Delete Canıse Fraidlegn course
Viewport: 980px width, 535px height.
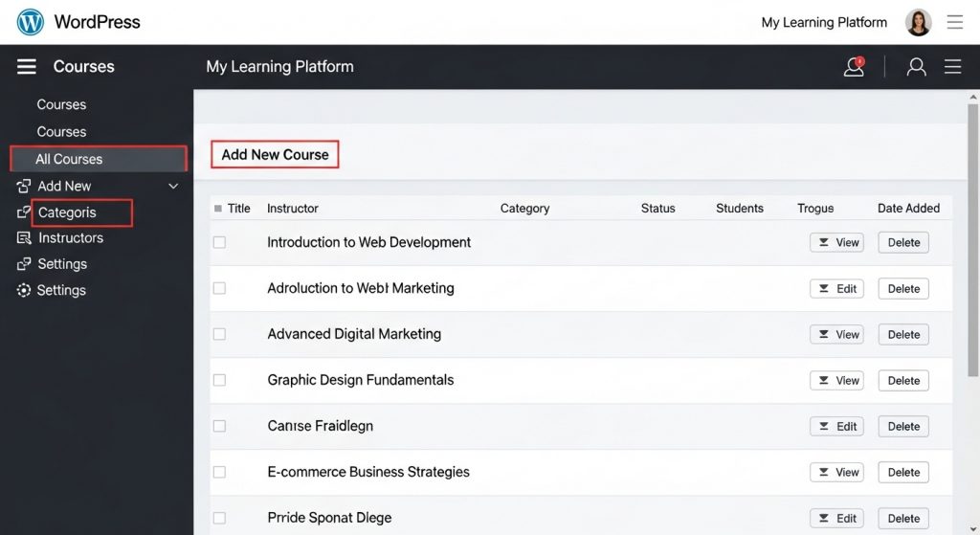[903, 426]
